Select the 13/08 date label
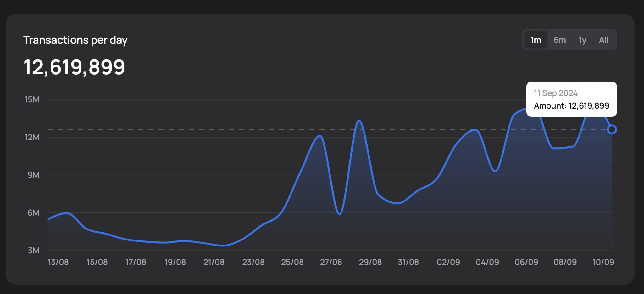 click(59, 262)
